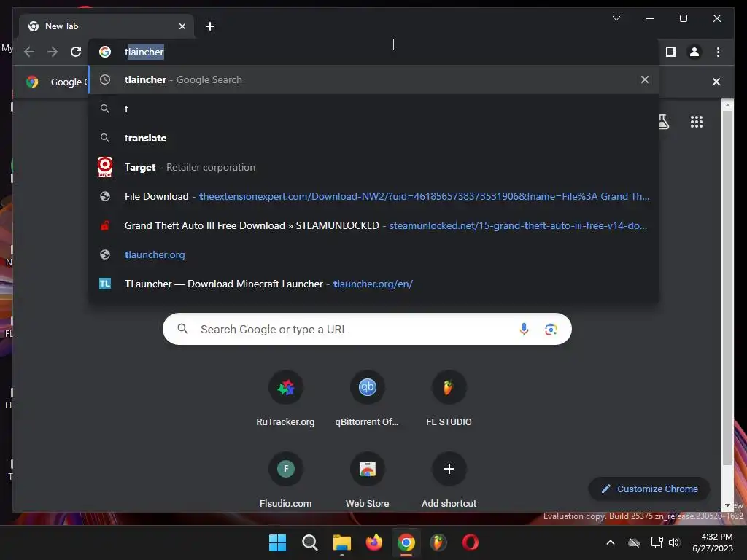
Task: Open the profile avatar icon
Action: pyautogui.click(x=694, y=52)
